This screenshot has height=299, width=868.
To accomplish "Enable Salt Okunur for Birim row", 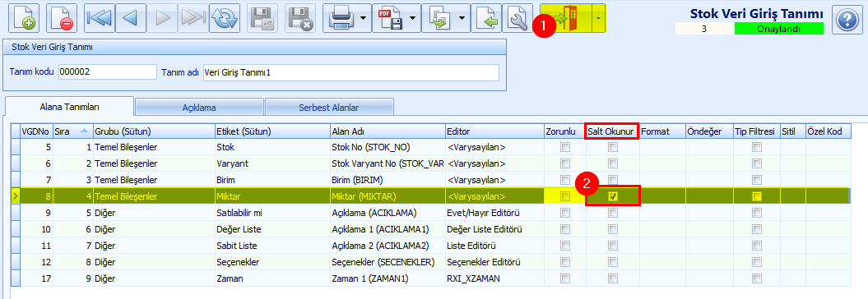I will 612,180.
